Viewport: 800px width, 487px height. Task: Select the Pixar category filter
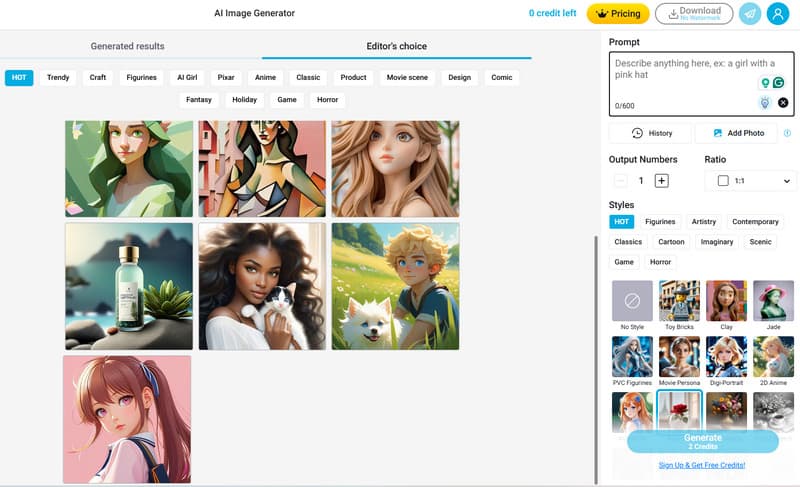pyautogui.click(x=226, y=77)
